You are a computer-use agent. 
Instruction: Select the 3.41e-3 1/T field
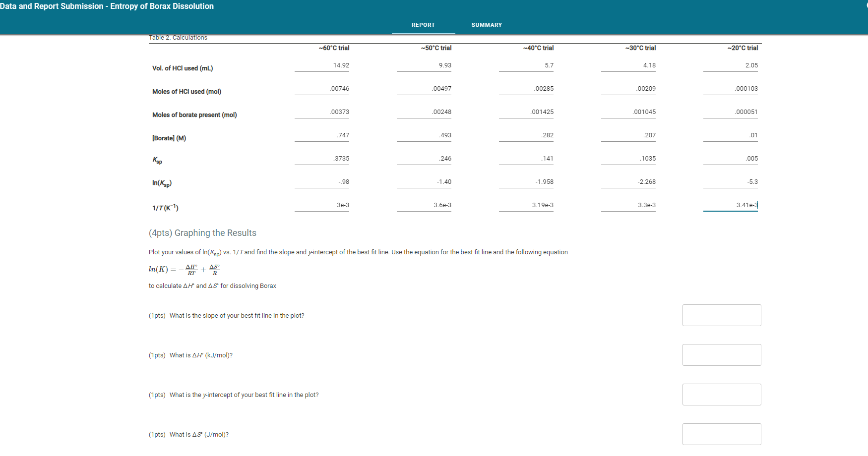click(731, 205)
